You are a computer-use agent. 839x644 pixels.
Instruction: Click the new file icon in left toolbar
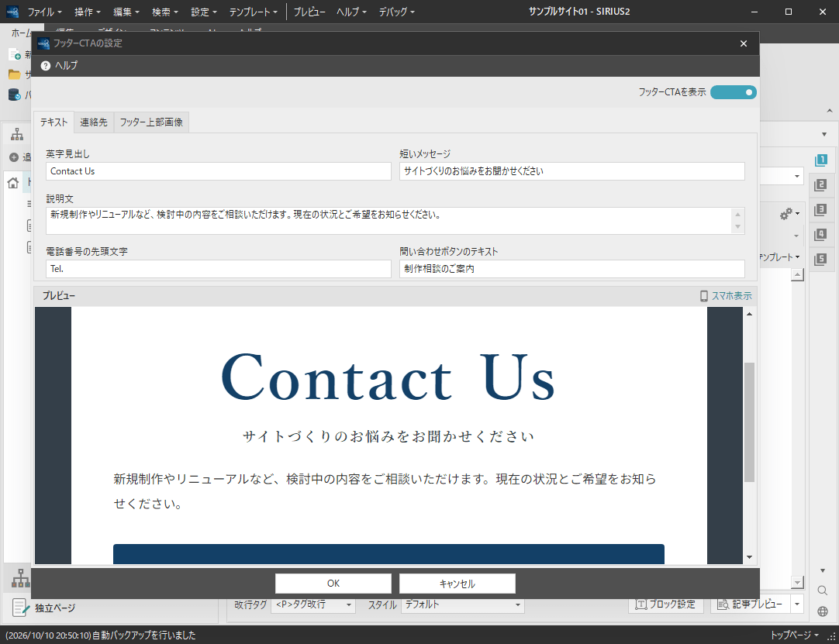pos(15,54)
